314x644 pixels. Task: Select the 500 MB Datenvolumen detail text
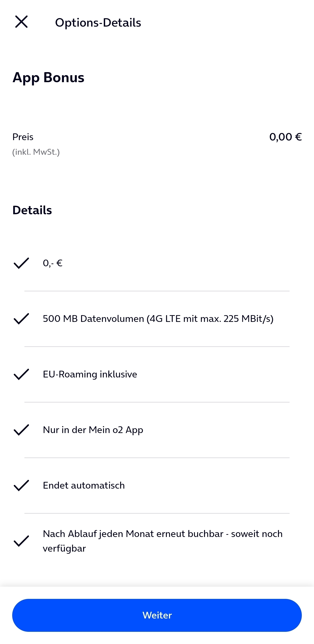(x=158, y=318)
